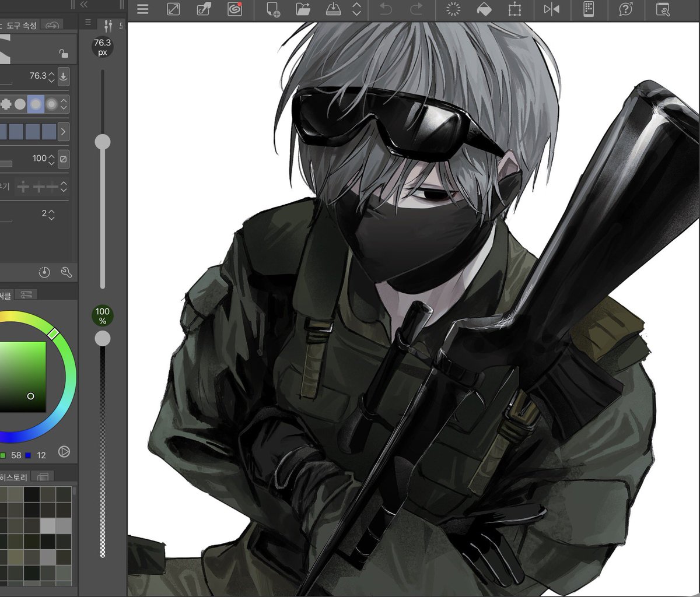Open the pen touch-gesture settings icon

coord(204,9)
